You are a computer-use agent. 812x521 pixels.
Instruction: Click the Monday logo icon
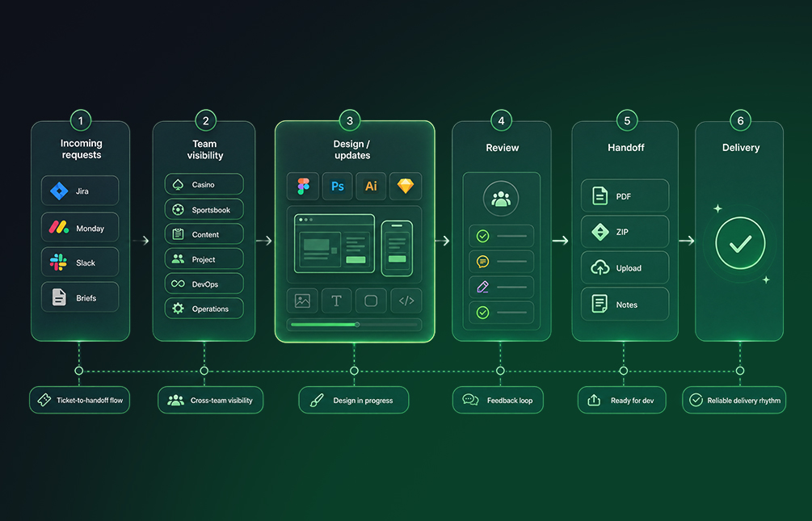pyautogui.click(x=58, y=227)
